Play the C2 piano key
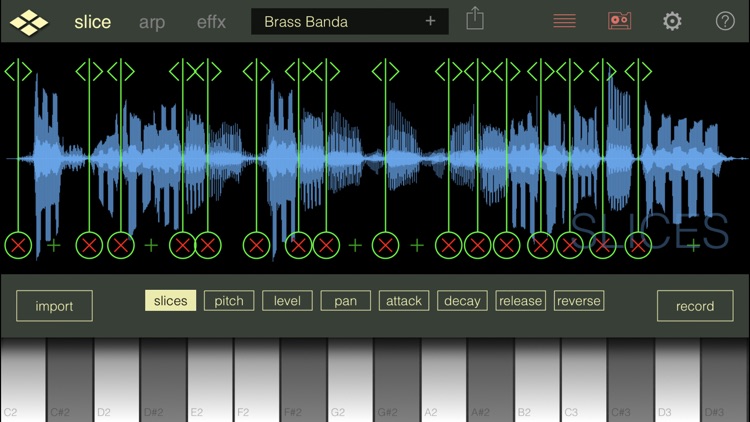Viewport: 750px width, 422px height. point(23,379)
